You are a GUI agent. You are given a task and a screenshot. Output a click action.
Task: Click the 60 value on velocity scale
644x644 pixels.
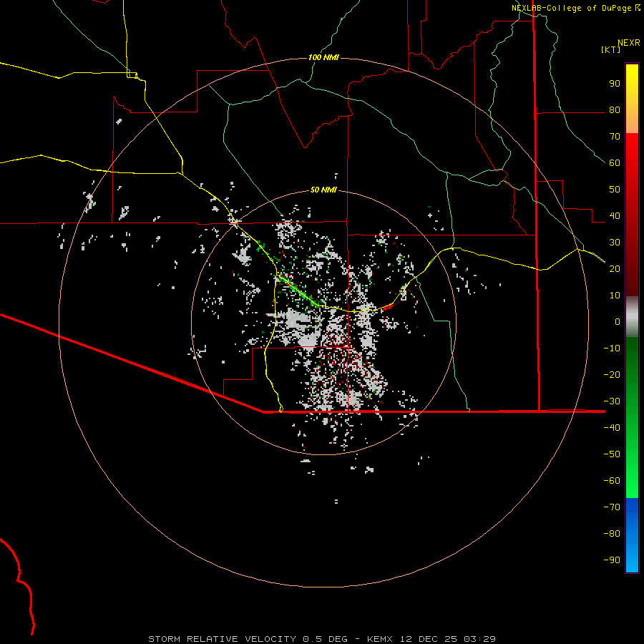615,163
